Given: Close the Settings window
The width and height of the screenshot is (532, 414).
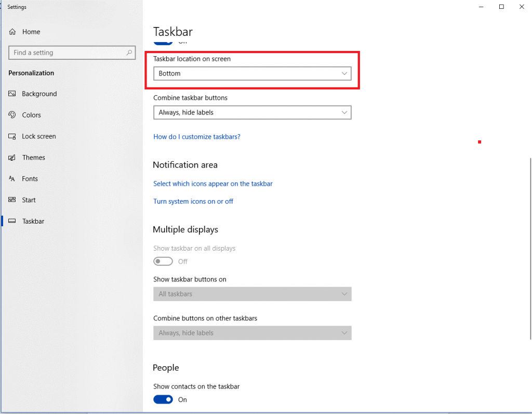Looking at the screenshot, I should (522, 7).
